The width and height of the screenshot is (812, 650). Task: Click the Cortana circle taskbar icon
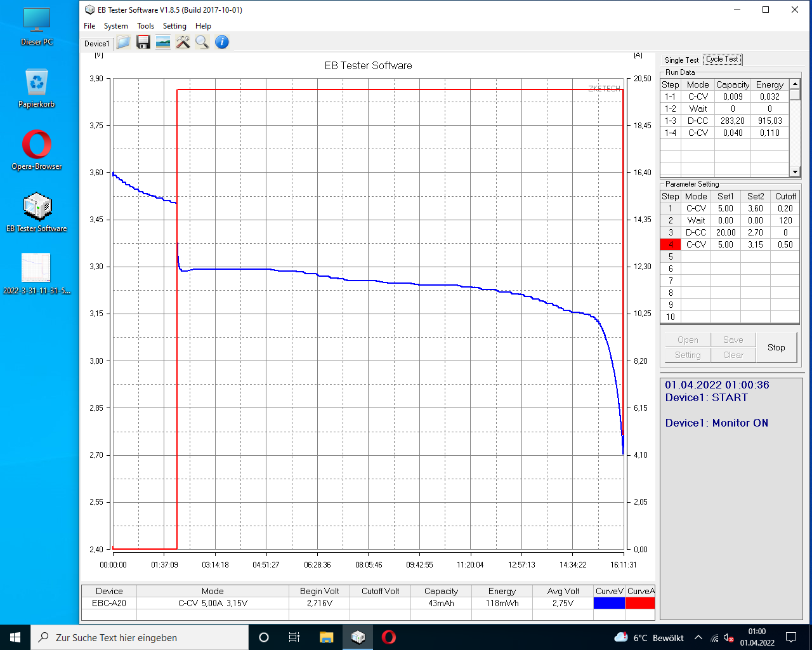[264, 637]
